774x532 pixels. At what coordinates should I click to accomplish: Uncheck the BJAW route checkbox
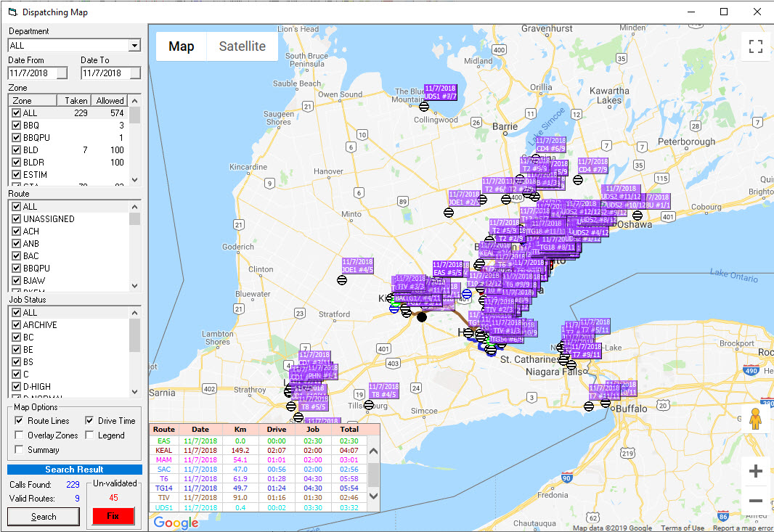(x=16, y=280)
